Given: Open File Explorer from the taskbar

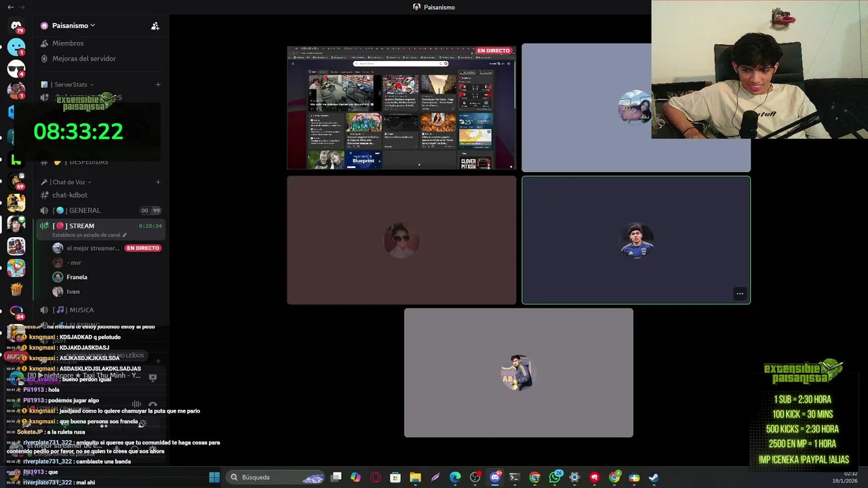Looking at the screenshot, I should click(415, 477).
